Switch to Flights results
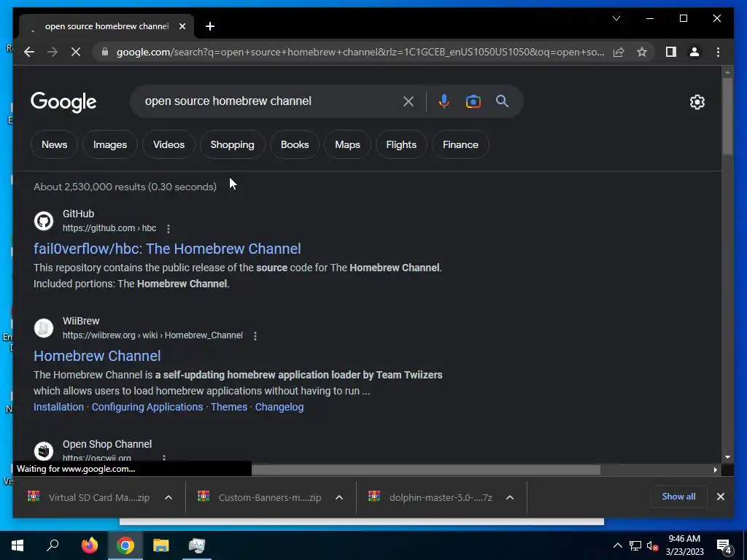 coord(401,144)
